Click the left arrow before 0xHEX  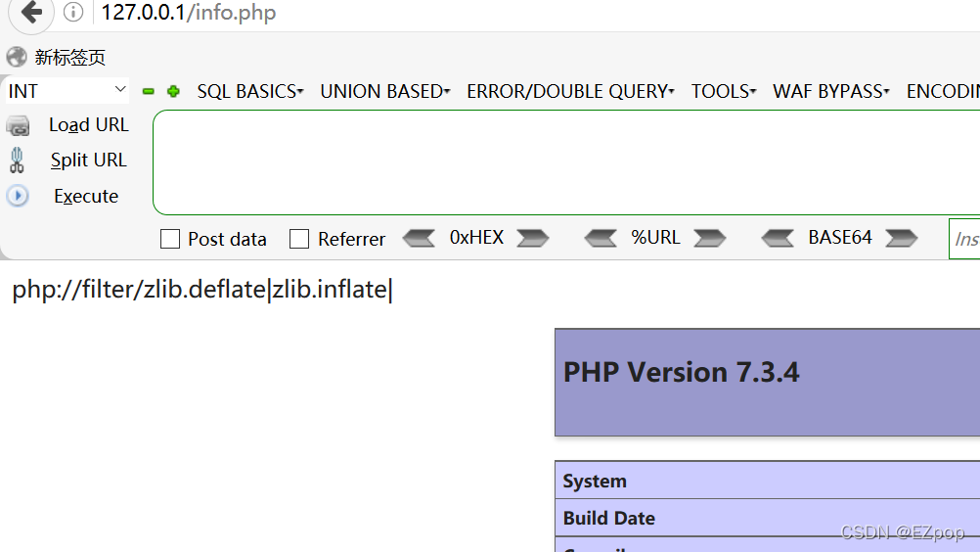tap(419, 238)
